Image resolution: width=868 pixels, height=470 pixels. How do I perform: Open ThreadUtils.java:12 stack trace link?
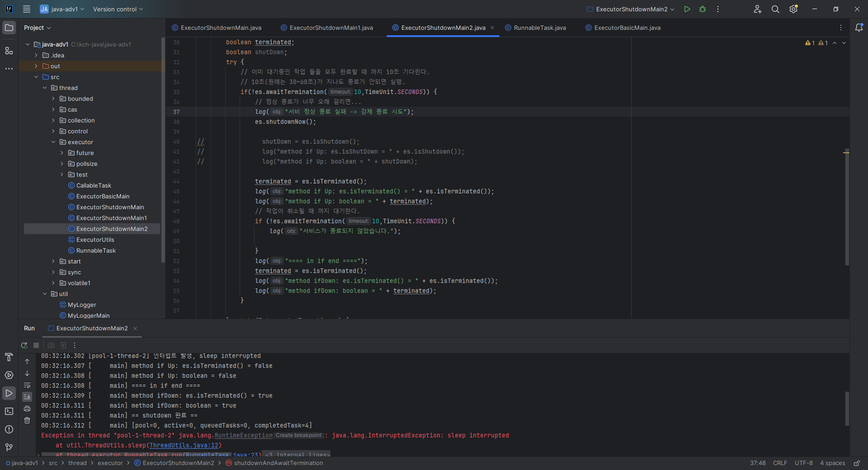(184, 445)
